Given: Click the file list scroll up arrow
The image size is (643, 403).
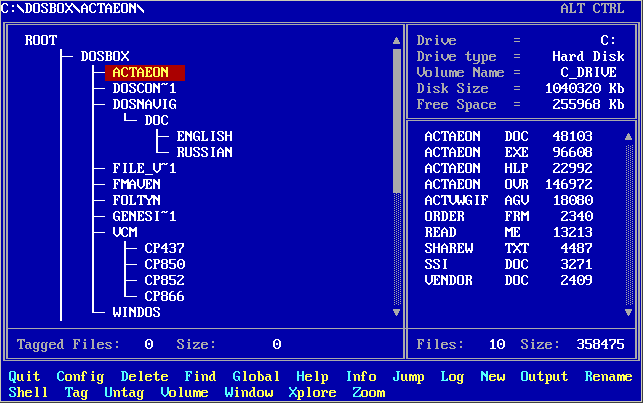Looking at the screenshot, I should pos(628,136).
